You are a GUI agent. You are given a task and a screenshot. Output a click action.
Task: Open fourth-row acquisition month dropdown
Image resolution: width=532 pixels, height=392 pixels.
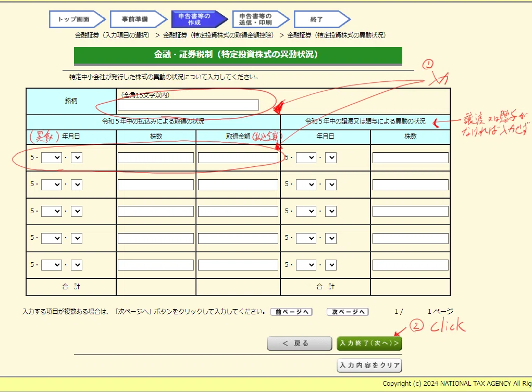pos(52,238)
